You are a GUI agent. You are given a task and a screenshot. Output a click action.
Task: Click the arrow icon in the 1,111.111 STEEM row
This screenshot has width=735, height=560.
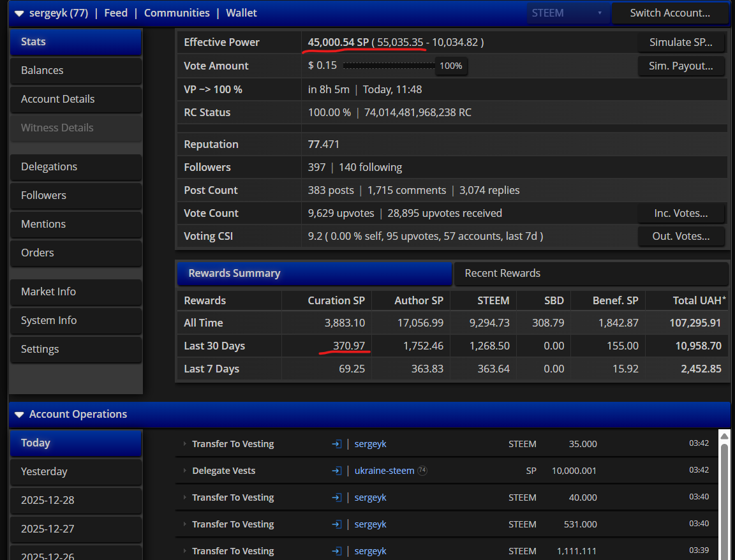(337, 550)
